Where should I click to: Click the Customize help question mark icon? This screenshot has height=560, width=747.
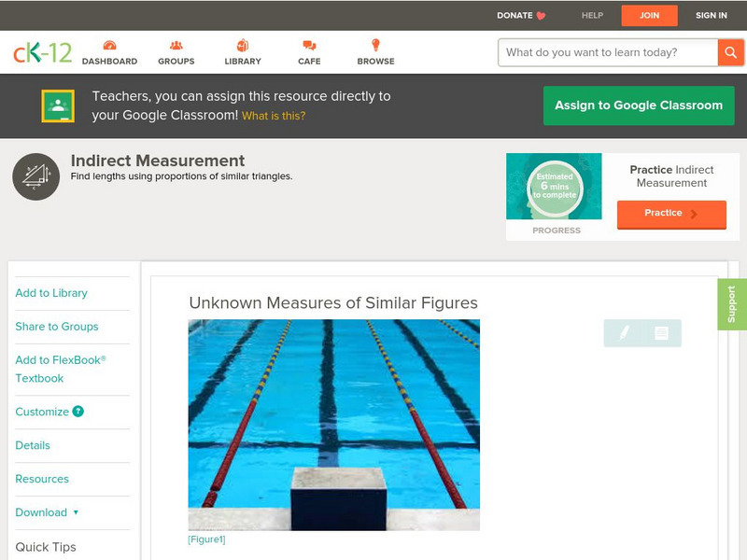(78, 412)
